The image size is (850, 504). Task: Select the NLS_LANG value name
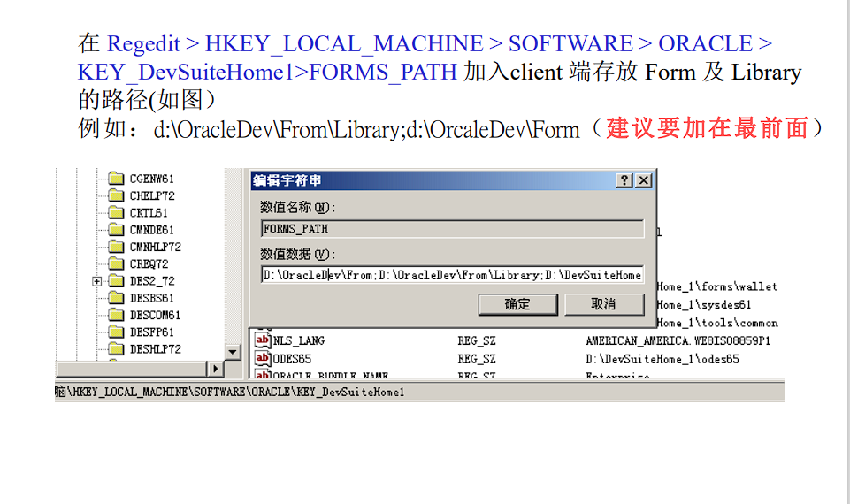(299, 340)
